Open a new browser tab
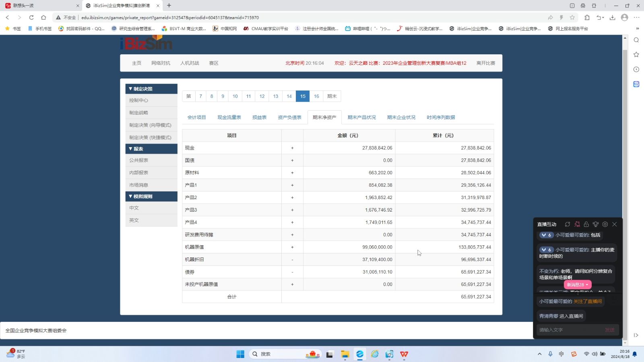 (x=169, y=6)
